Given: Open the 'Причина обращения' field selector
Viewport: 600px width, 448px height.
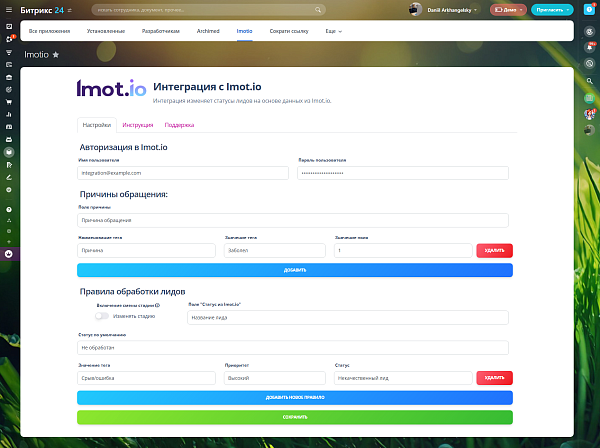Looking at the screenshot, I should [293, 220].
